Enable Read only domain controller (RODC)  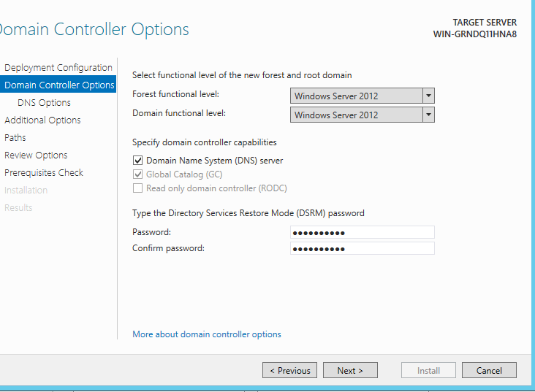click(137, 188)
